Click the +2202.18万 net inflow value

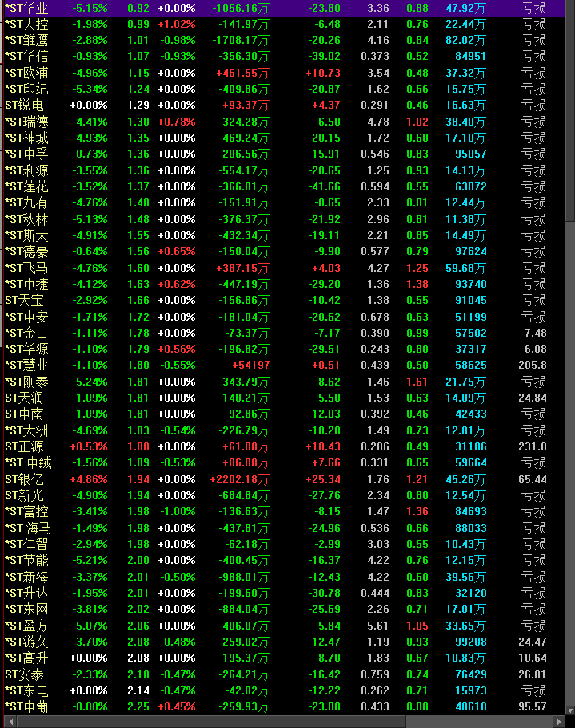(x=239, y=479)
